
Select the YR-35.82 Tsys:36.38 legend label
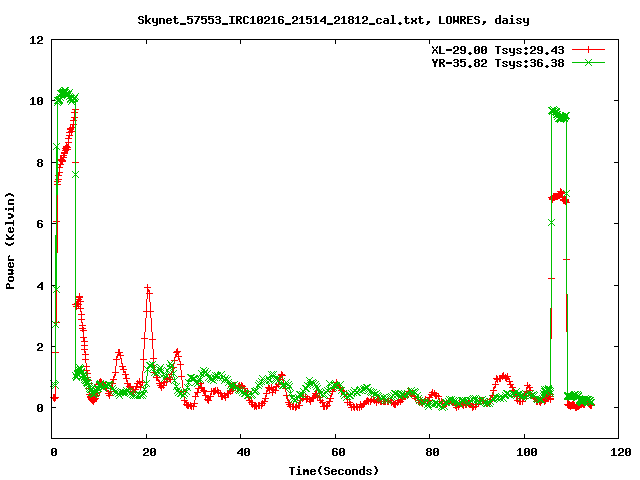point(498,63)
